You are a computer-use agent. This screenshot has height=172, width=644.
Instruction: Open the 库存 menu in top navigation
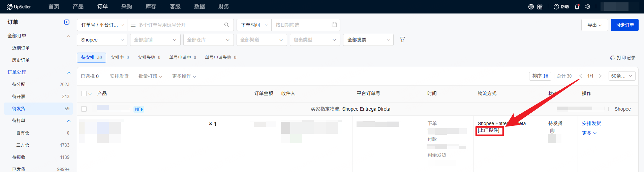[151, 7]
